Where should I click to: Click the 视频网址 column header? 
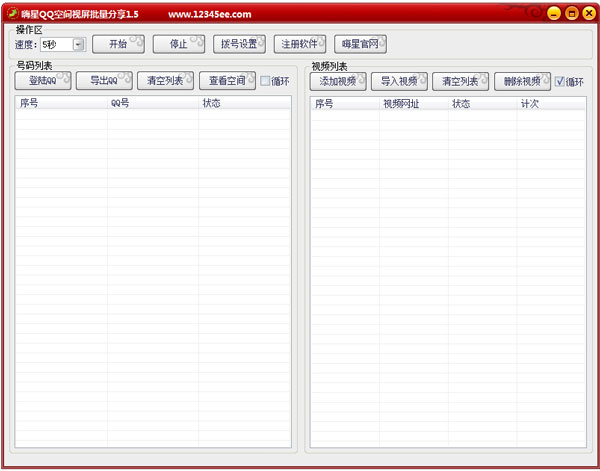(x=414, y=104)
